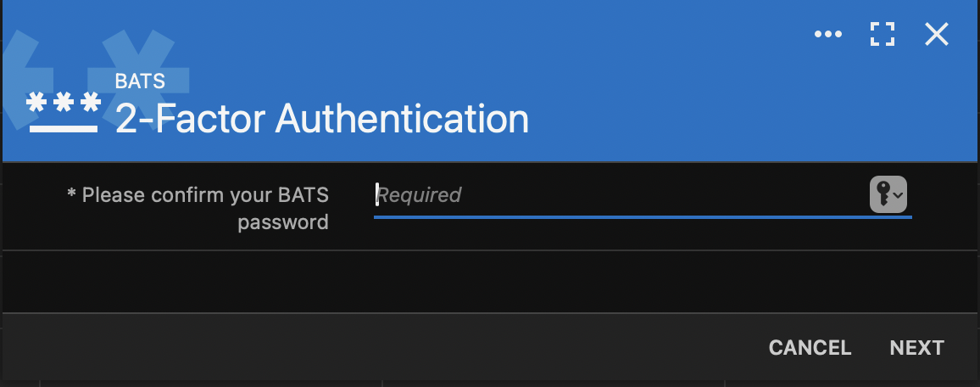Expand the password manager chevron dropdown

[x=899, y=196]
